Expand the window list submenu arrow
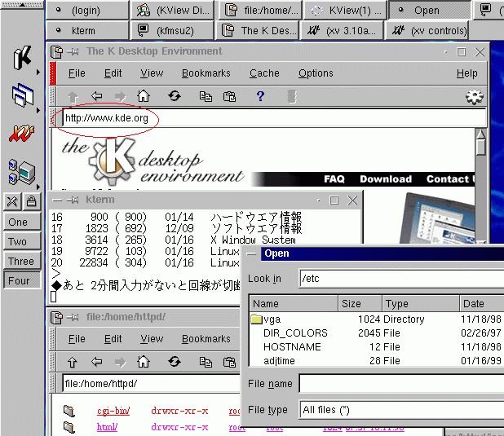This screenshot has width=504, height=436. pyautogui.click(x=38, y=110)
